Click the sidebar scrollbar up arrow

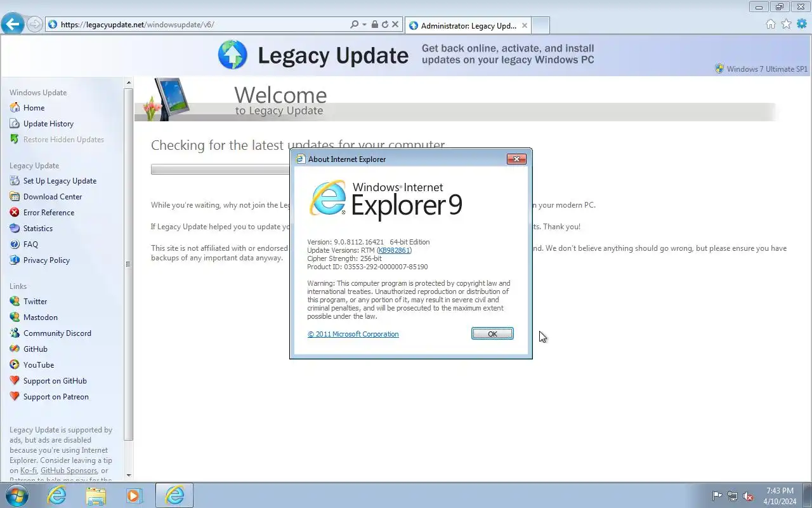pos(129,83)
